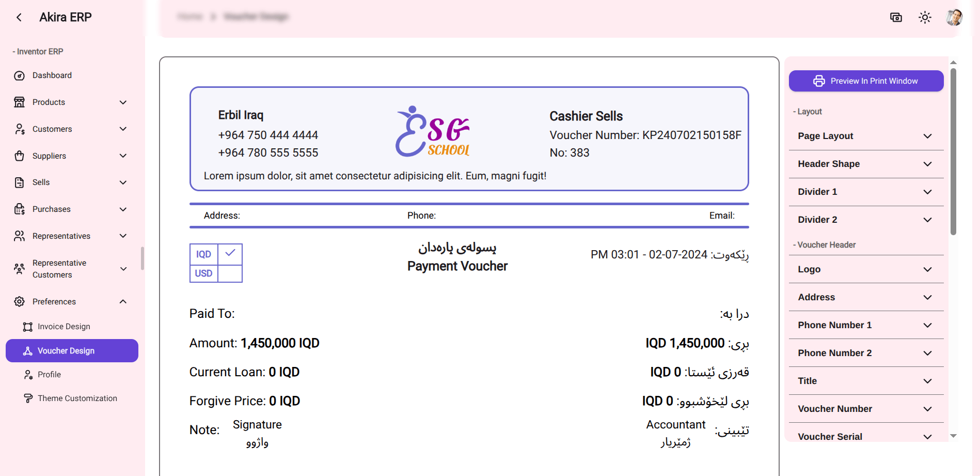Click phone number +964 750 444 4444

point(268,135)
